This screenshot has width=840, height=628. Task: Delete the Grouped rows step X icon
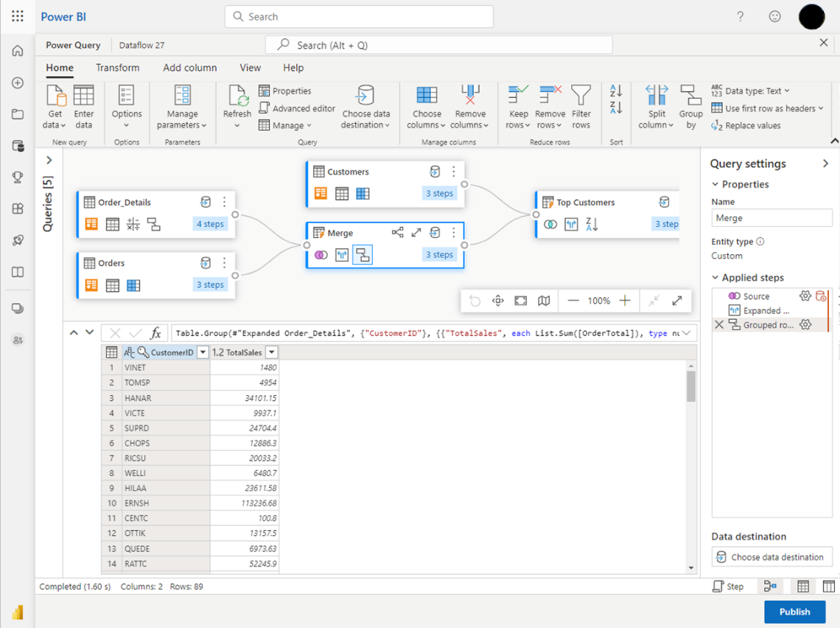click(x=719, y=325)
